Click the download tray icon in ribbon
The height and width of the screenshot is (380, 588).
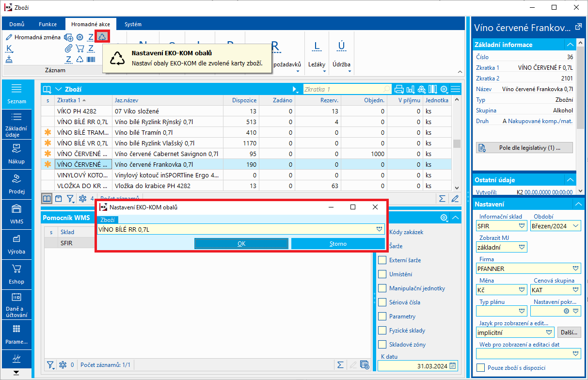click(9, 59)
